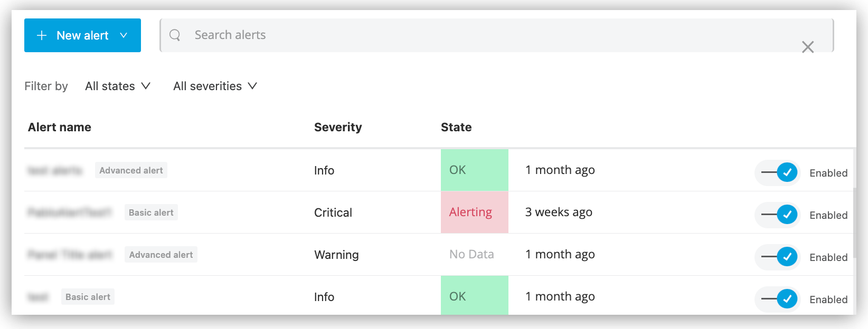The image size is (868, 329).
Task: Click the magnifying glass search icon
Action: coord(175,35)
